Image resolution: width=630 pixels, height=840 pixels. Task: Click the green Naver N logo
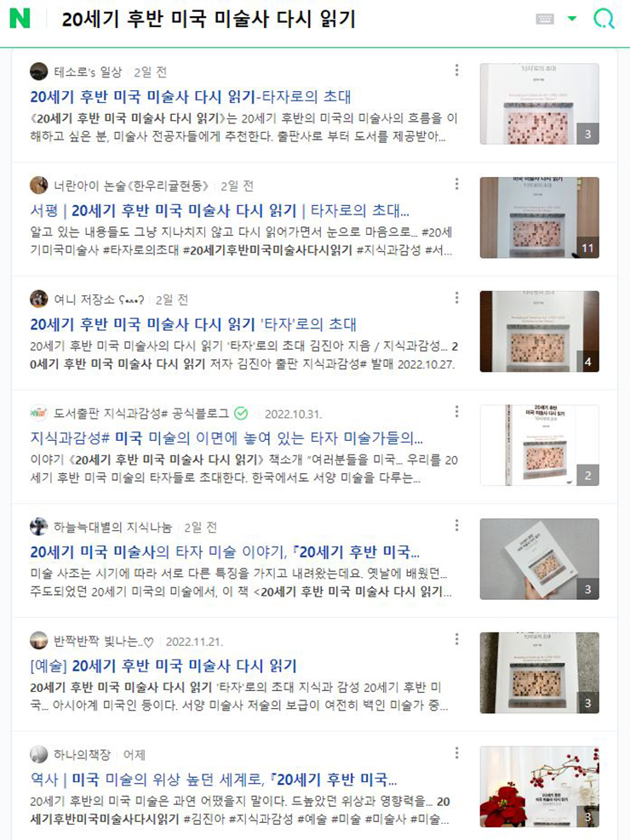click(20, 19)
